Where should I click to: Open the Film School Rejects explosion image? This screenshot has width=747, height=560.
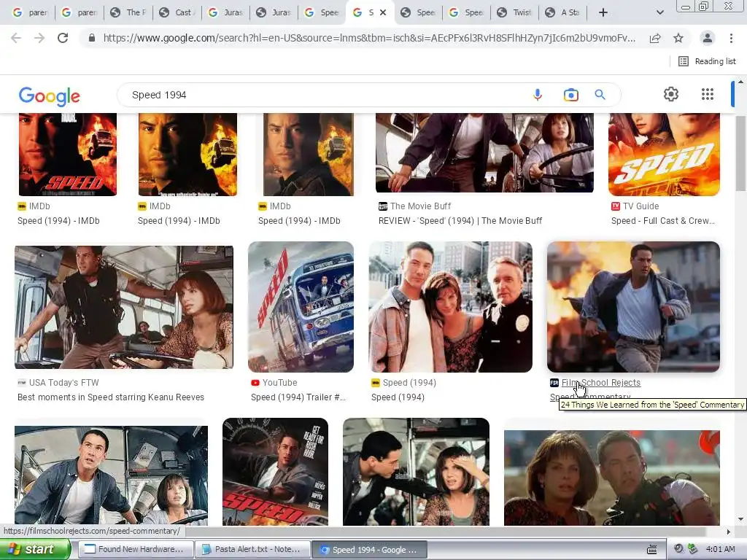coord(634,307)
